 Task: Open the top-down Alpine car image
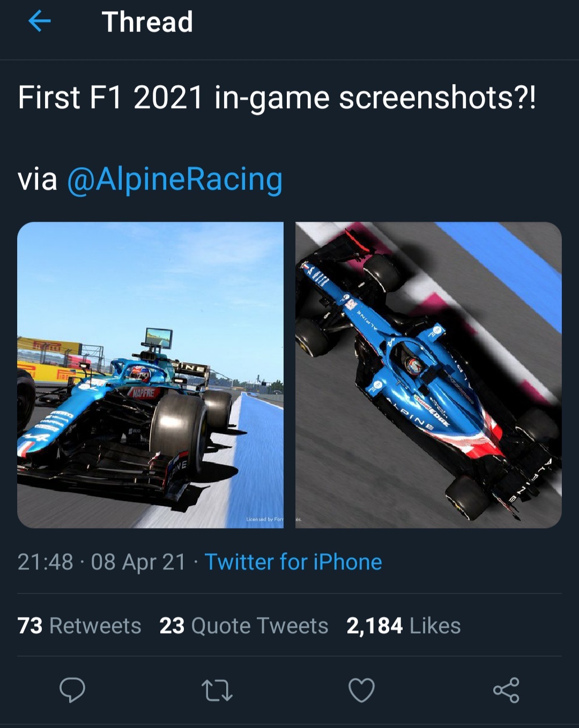428,375
